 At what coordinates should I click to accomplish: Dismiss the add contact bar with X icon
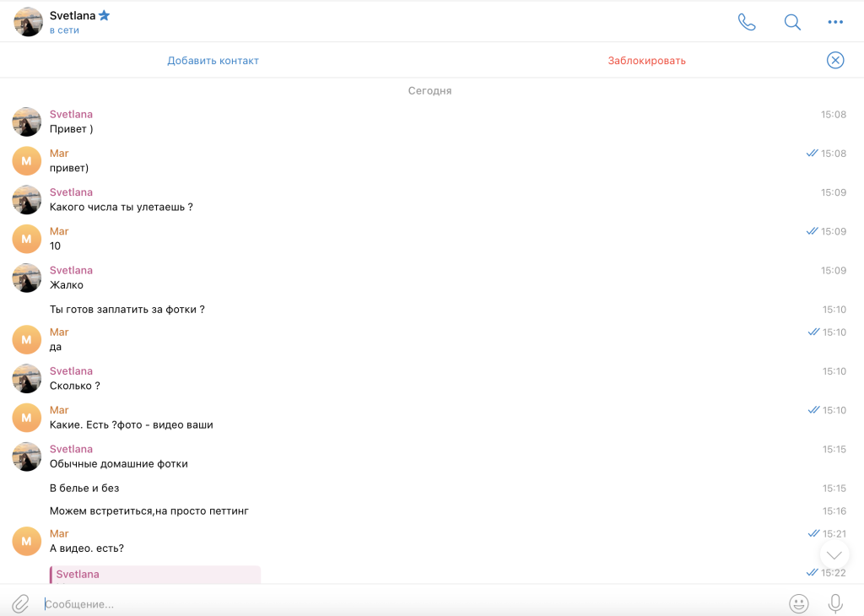pos(835,60)
